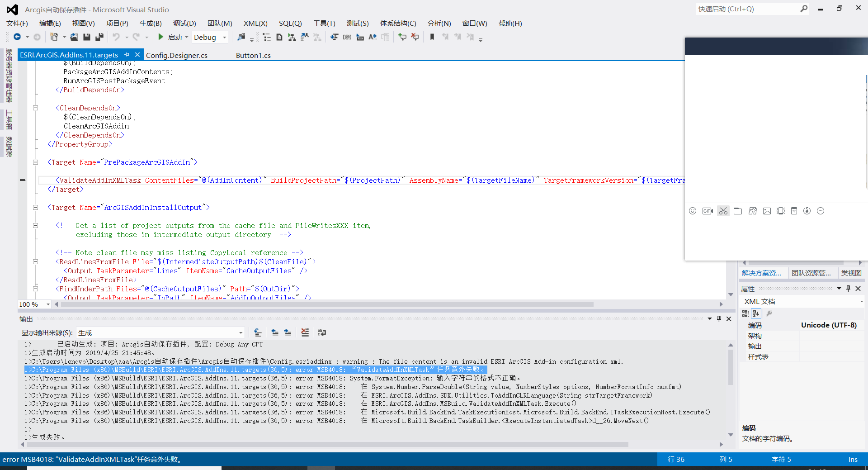The image size is (868, 470).
Task: Close the ESRI.ArcGIS.AddIns.11.targets tab
Action: (x=137, y=55)
